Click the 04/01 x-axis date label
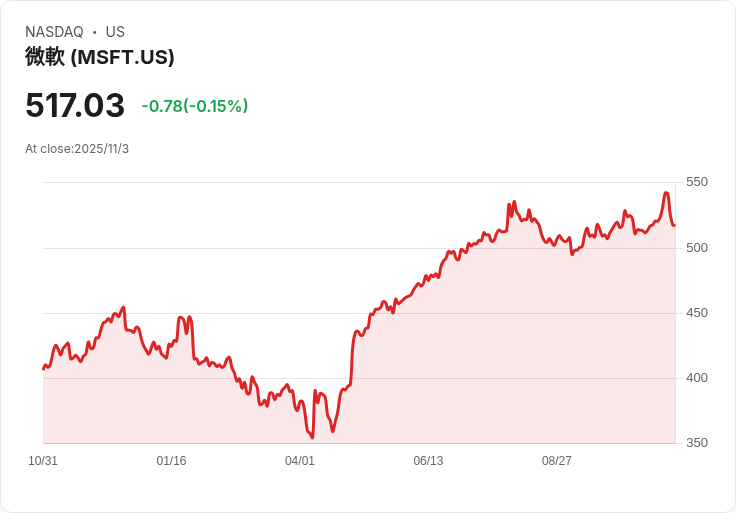The image size is (736, 513). (299, 460)
